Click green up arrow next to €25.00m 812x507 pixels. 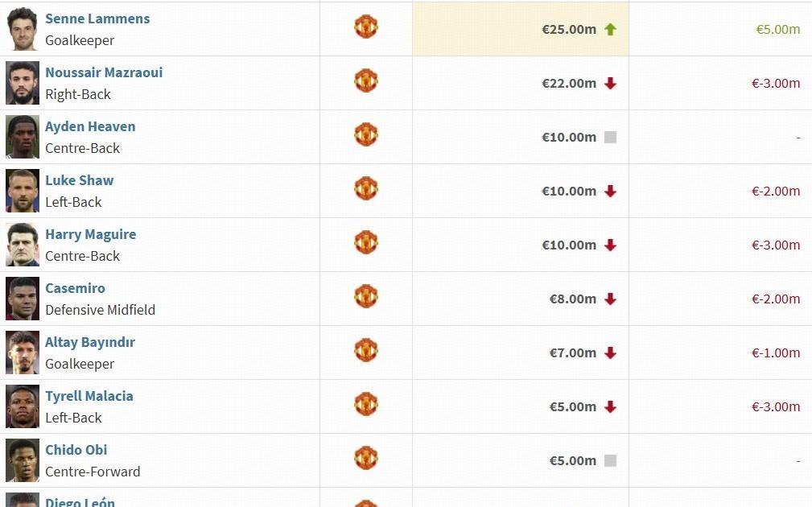pyautogui.click(x=610, y=30)
